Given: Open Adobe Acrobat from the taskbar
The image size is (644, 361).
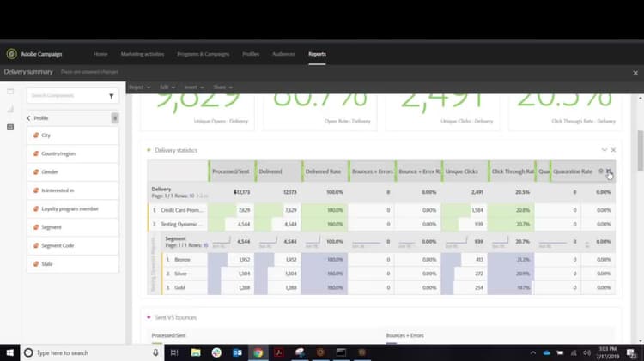Looking at the screenshot, I should [279, 352].
